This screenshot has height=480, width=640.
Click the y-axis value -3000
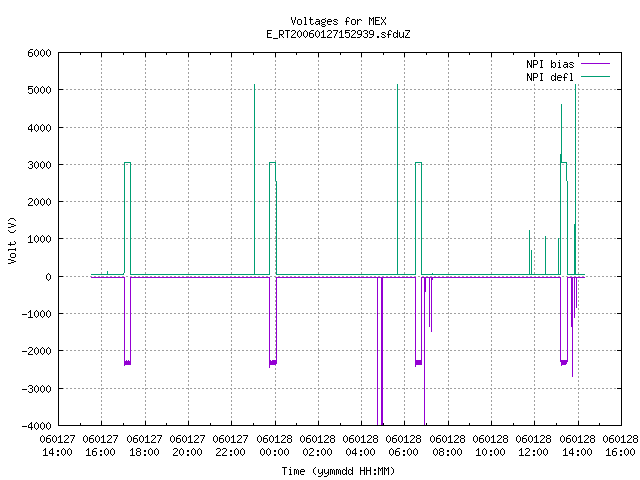[37, 389]
